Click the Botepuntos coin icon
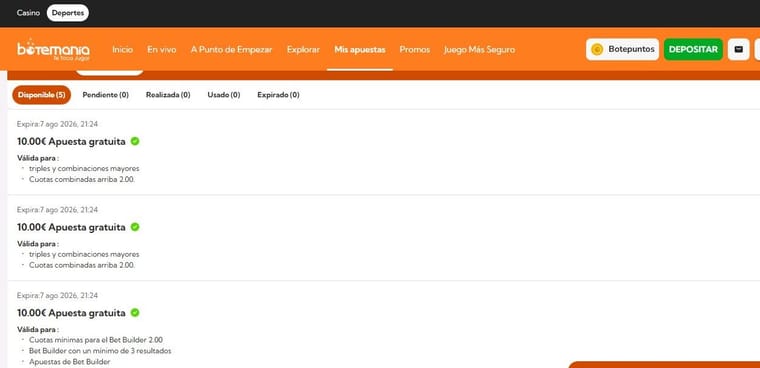The image size is (760, 368). [597, 49]
